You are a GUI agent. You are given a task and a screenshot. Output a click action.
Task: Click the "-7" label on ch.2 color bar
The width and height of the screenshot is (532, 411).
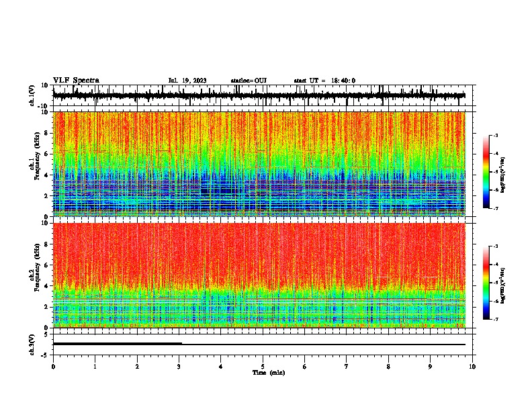coord(496,320)
